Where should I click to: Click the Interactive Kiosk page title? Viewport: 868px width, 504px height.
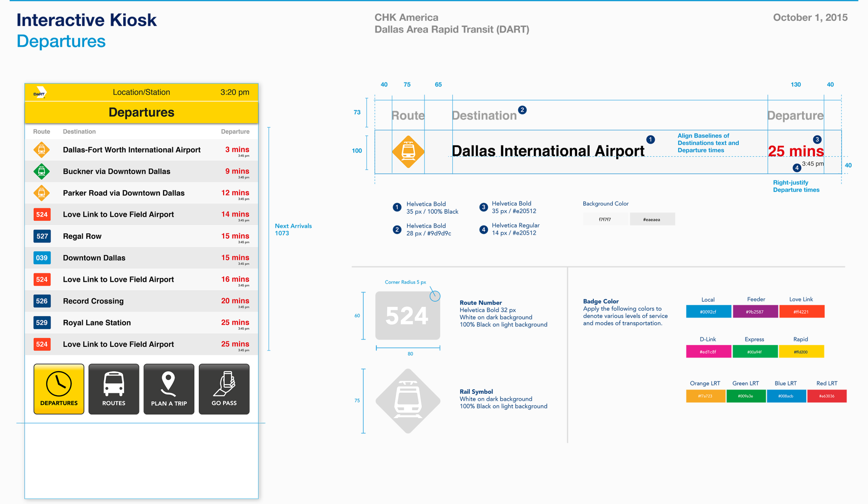click(x=86, y=20)
